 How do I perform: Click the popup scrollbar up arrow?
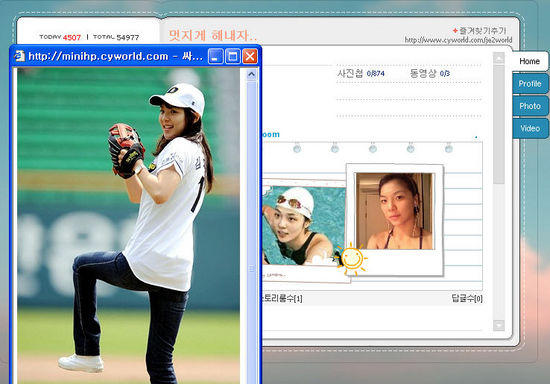[x=251, y=74]
